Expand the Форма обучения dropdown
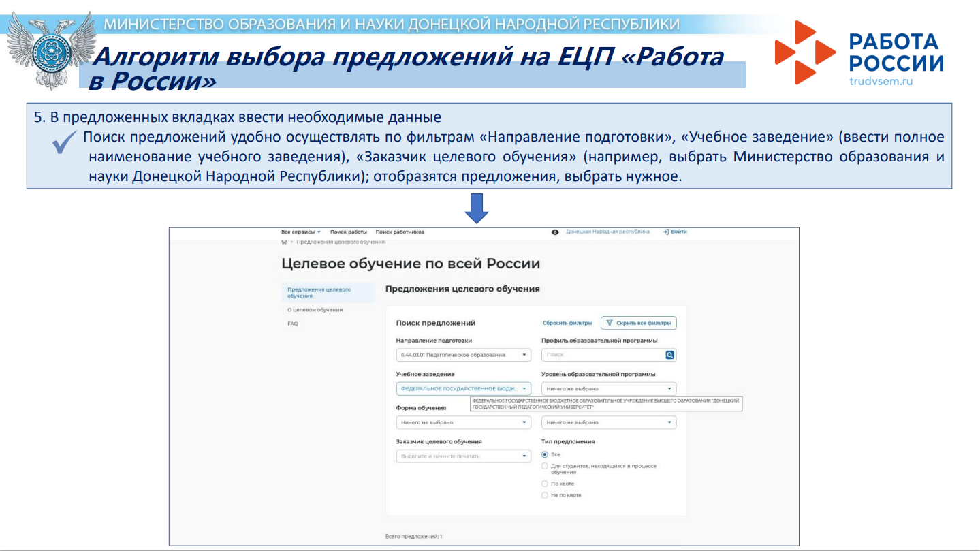980x551 pixels. 463,422
